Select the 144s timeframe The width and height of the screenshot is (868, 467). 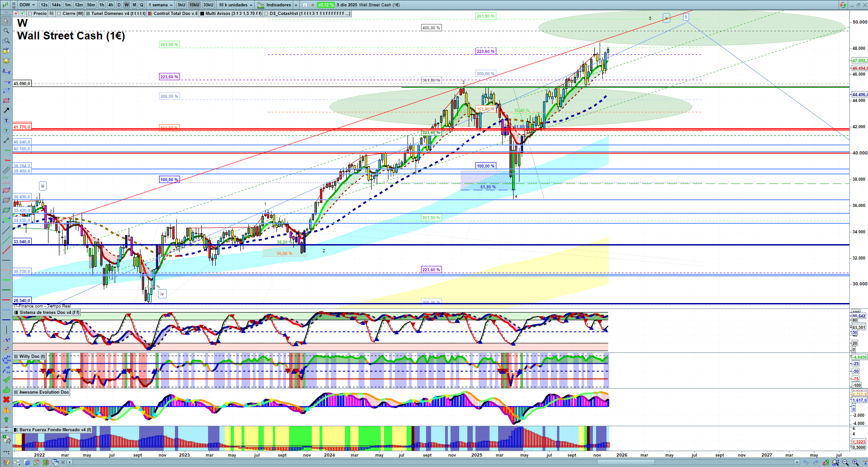pyautogui.click(x=56, y=5)
